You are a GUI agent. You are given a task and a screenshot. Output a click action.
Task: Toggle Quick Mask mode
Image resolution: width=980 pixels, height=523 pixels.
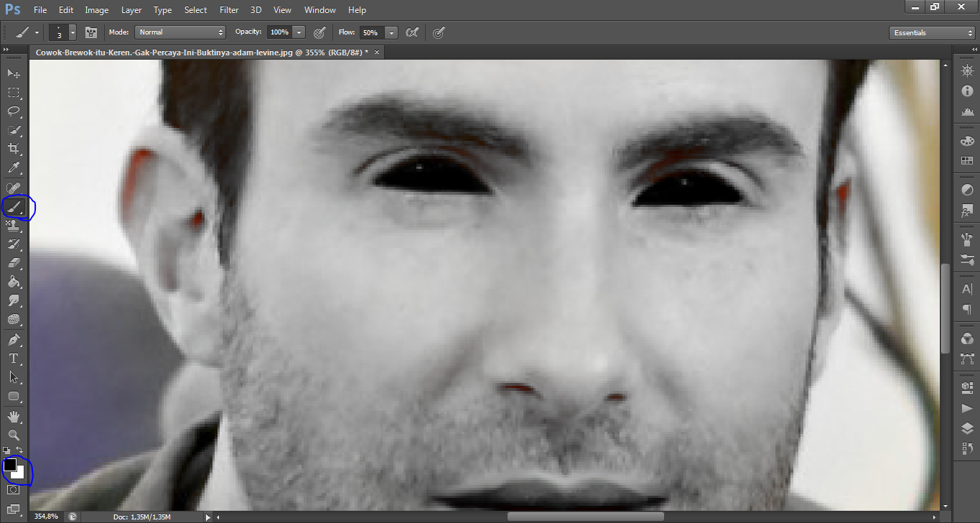pyautogui.click(x=13, y=490)
